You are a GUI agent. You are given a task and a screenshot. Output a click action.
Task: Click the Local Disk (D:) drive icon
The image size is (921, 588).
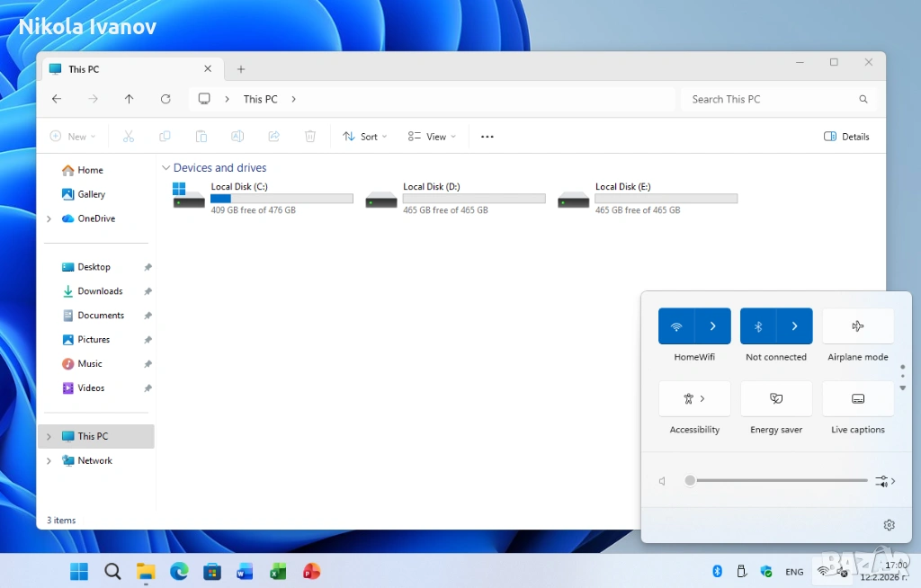point(381,199)
